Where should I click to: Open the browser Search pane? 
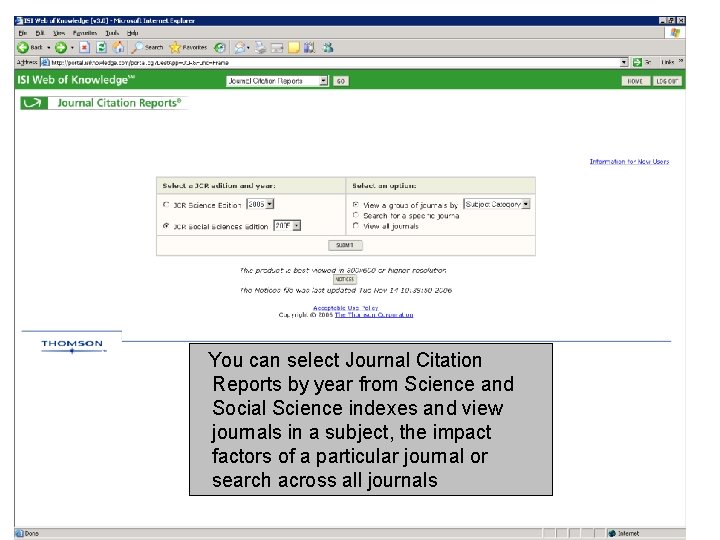point(148,47)
